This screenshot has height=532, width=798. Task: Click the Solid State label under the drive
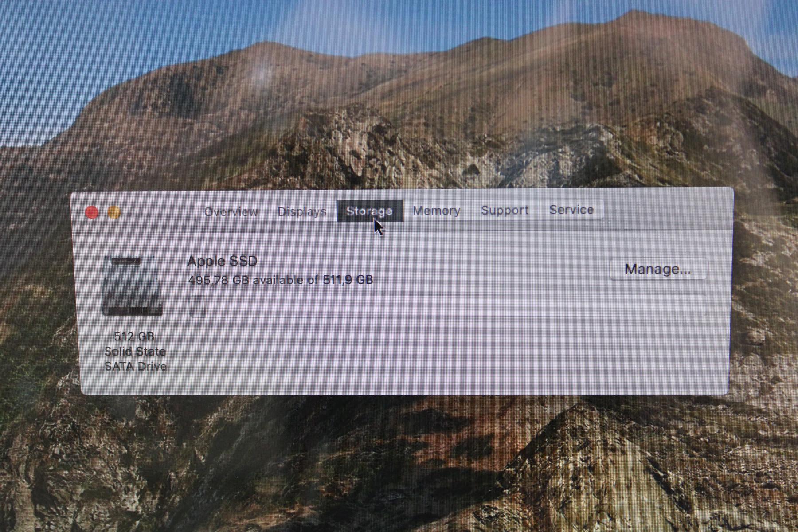pyautogui.click(x=135, y=352)
